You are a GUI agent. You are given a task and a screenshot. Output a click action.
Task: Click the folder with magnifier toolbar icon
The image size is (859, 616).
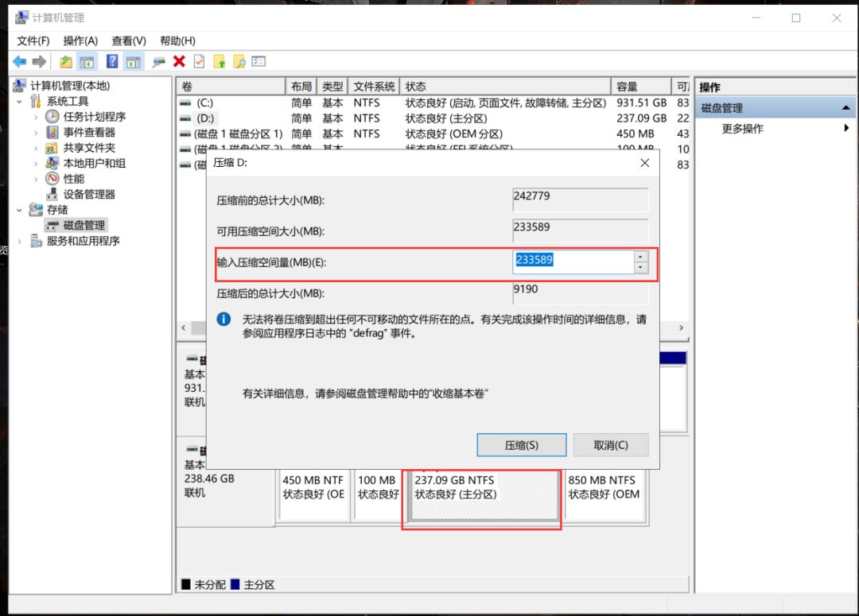pos(239,62)
